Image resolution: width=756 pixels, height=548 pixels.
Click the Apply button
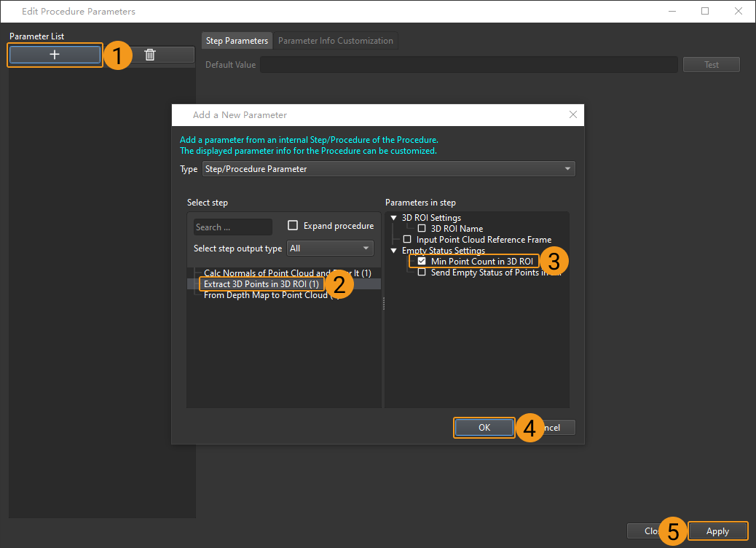pos(717,531)
